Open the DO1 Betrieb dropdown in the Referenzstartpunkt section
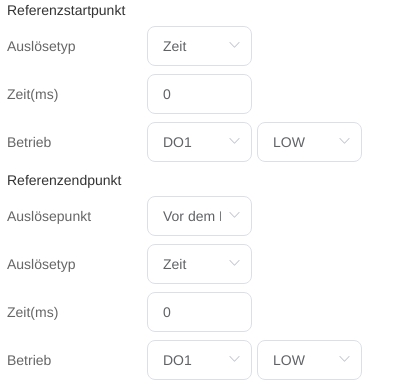Screen dimensions: 395x387 [199, 142]
